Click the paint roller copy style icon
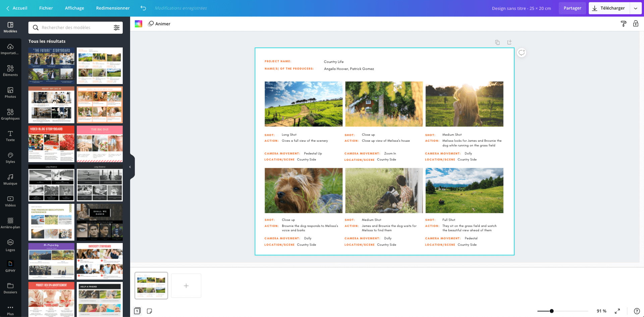 point(624,24)
